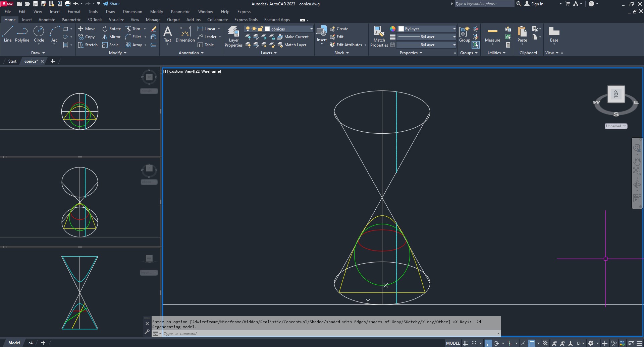Toggle Ortho mode in status bar
Viewport: 644px width, 347px height.
[488, 343]
